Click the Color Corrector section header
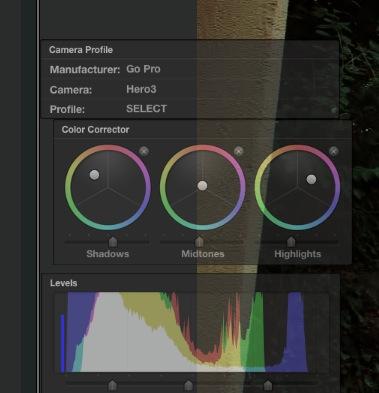The height and width of the screenshot is (393, 379). tap(95, 130)
